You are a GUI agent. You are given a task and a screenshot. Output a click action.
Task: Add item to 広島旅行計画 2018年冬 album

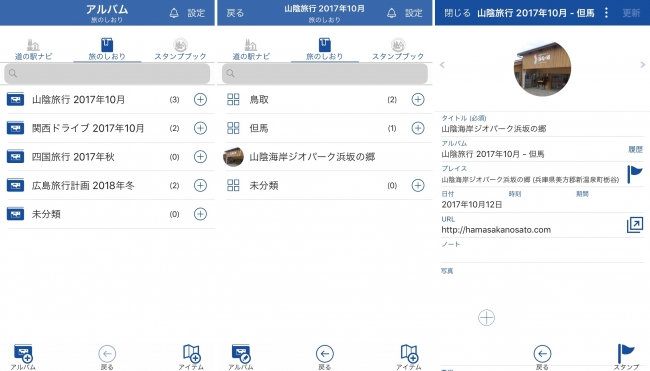[x=200, y=185]
